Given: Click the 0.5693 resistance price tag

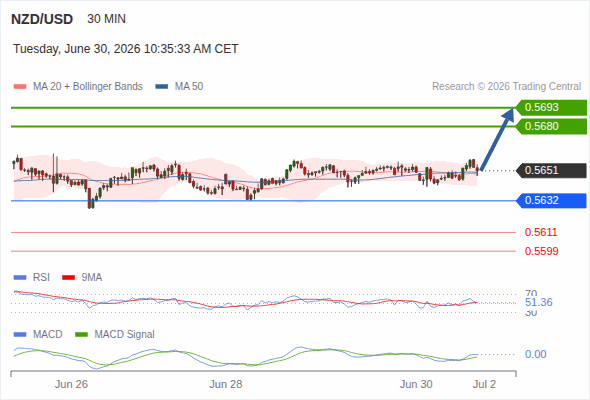Looking at the screenshot, I should (x=551, y=108).
